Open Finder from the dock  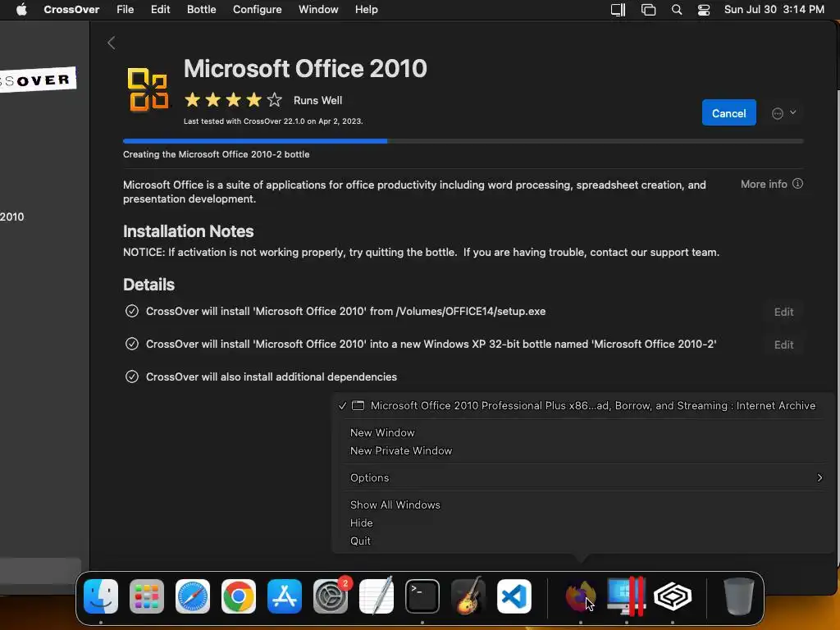pos(101,596)
